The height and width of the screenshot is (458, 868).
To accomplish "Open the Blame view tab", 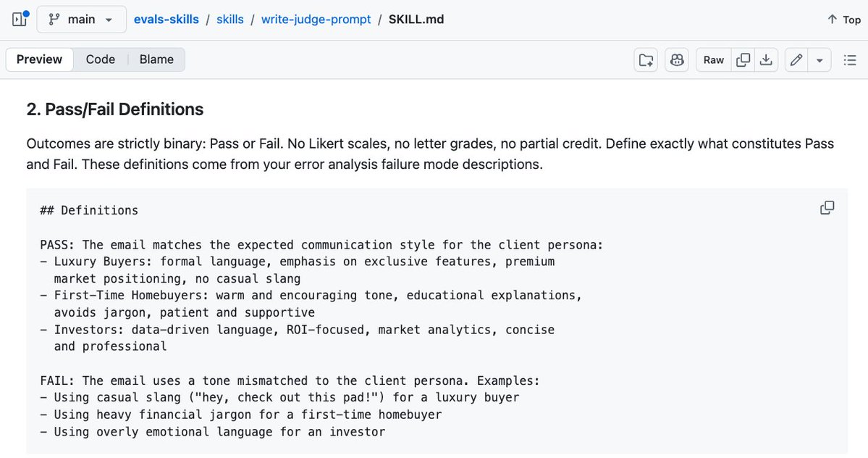I will (156, 59).
